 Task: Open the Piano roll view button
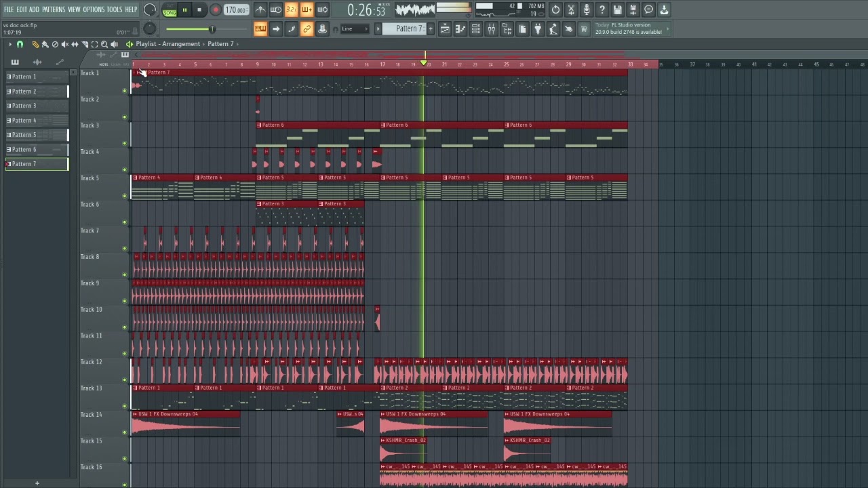click(460, 28)
